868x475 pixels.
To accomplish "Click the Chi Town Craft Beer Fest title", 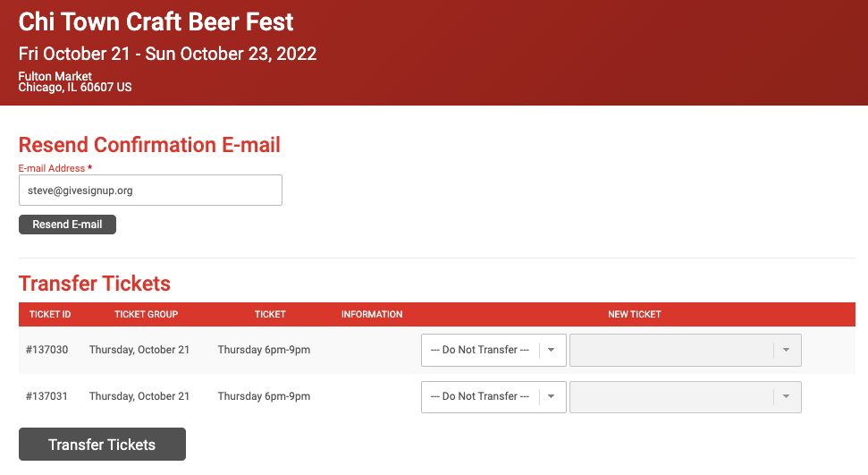I will tap(156, 22).
